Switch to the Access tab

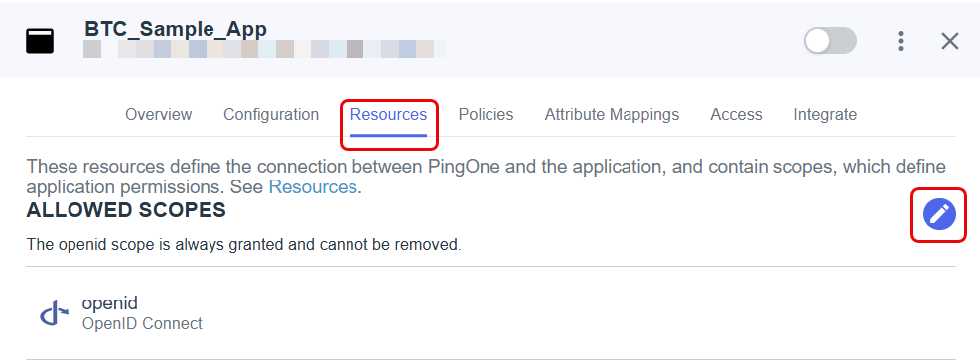click(736, 115)
